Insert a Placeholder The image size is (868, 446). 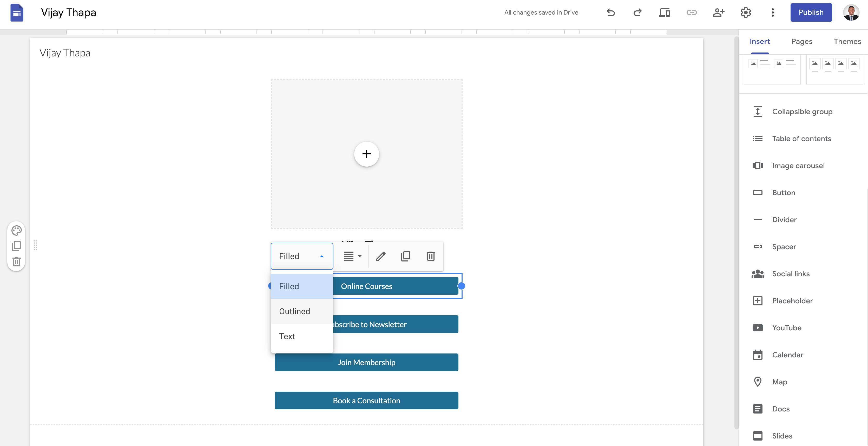click(803, 301)
